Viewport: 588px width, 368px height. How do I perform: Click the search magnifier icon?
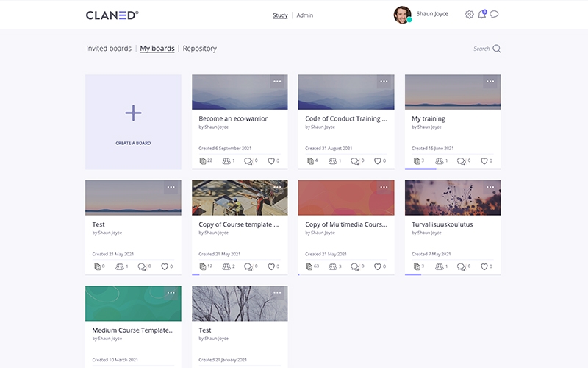click(x=497, y=49)
